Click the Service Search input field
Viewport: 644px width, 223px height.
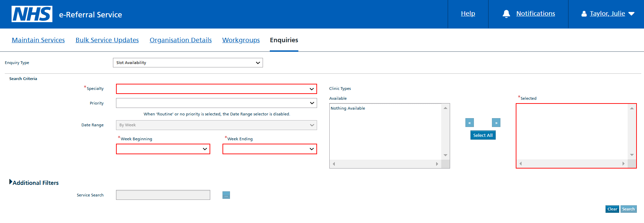163,195
